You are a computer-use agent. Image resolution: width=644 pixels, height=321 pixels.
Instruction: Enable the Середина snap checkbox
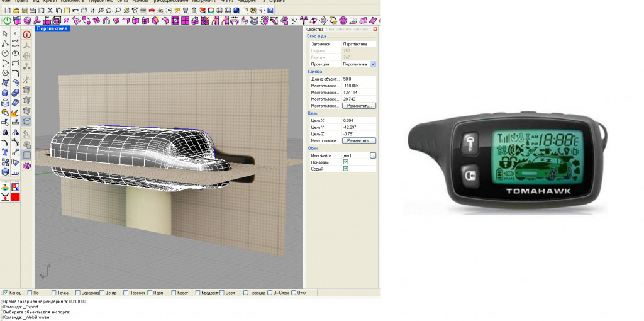(78, 293)
